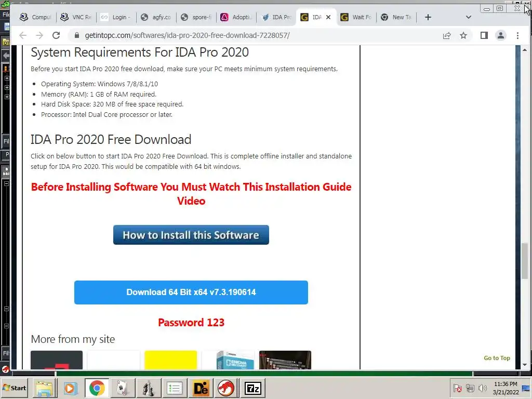Open Chrome three-dot menu

(x=518, y=35)
